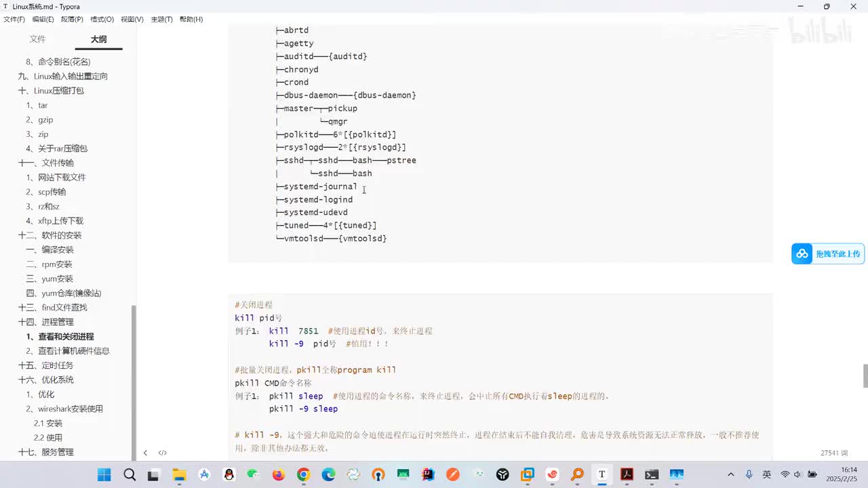Click the document vertical scrollbar thumb

click(x=865, y=376)
